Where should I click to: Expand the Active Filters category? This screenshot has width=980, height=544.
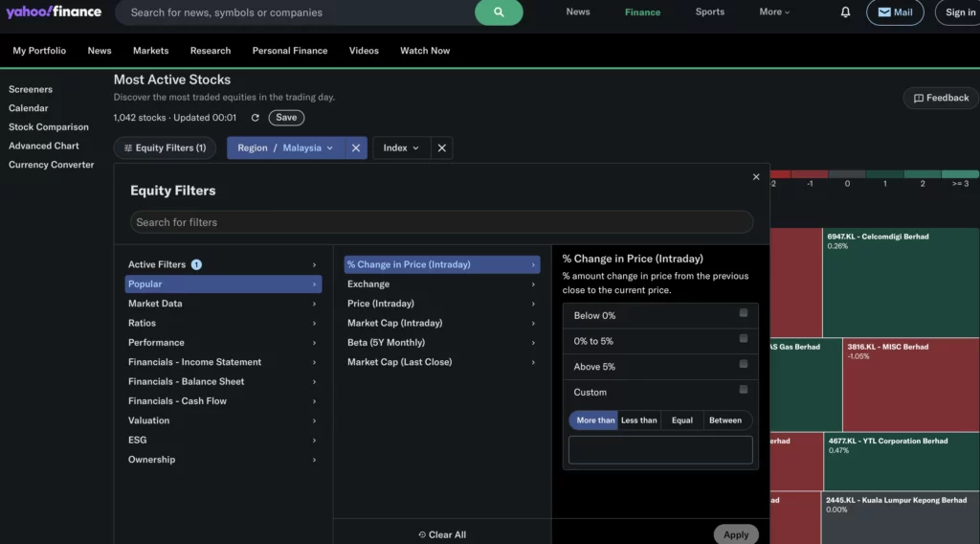point(223,264)
